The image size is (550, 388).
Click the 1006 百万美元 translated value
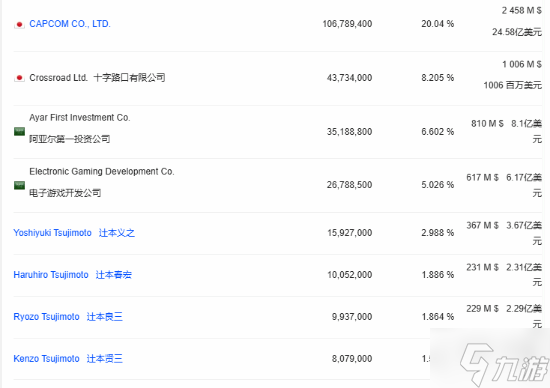(513, 85)
